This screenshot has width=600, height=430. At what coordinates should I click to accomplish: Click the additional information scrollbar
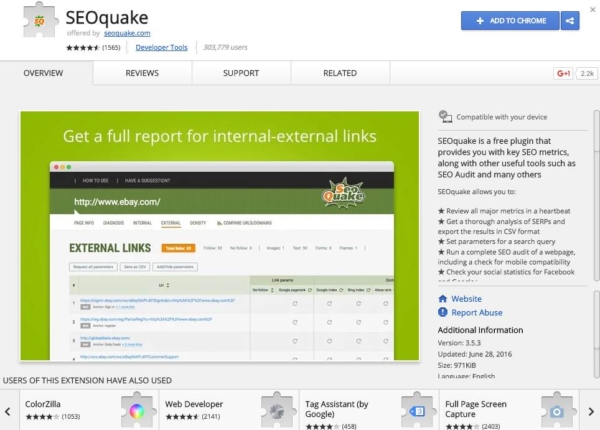click(597, 334)
